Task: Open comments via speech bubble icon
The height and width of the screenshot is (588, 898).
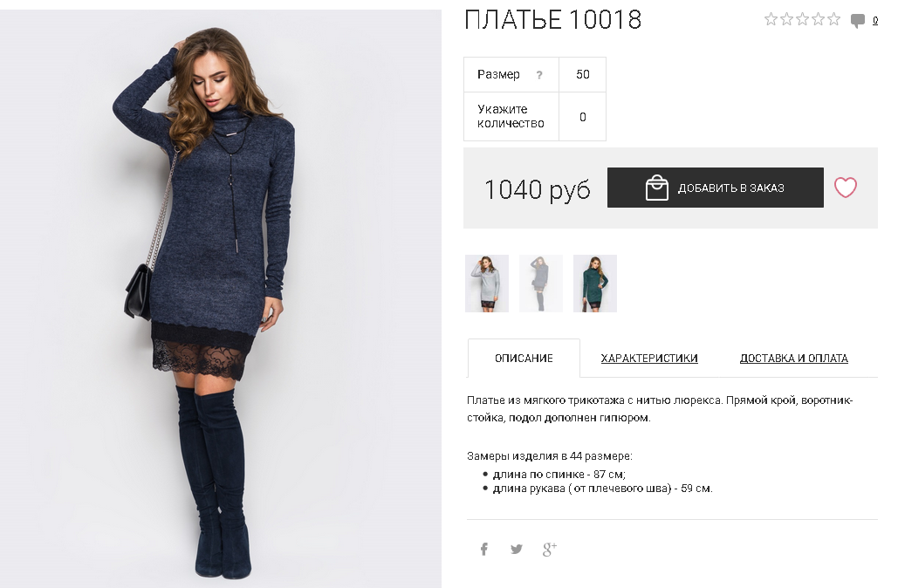Action: click(857, 21)
